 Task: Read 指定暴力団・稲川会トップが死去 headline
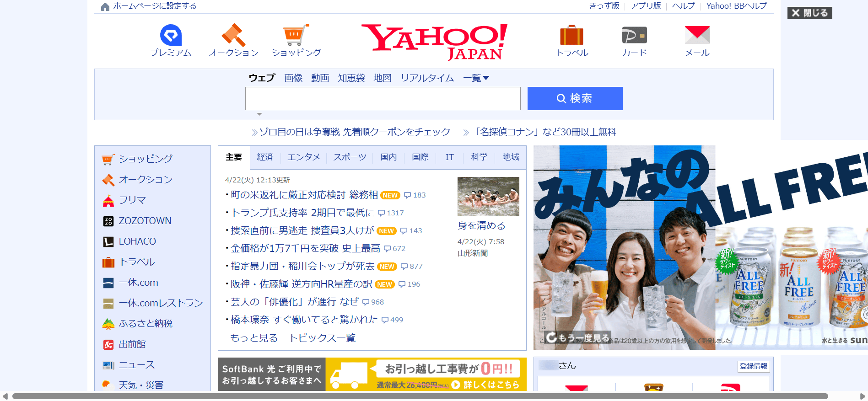click(302, 266)
